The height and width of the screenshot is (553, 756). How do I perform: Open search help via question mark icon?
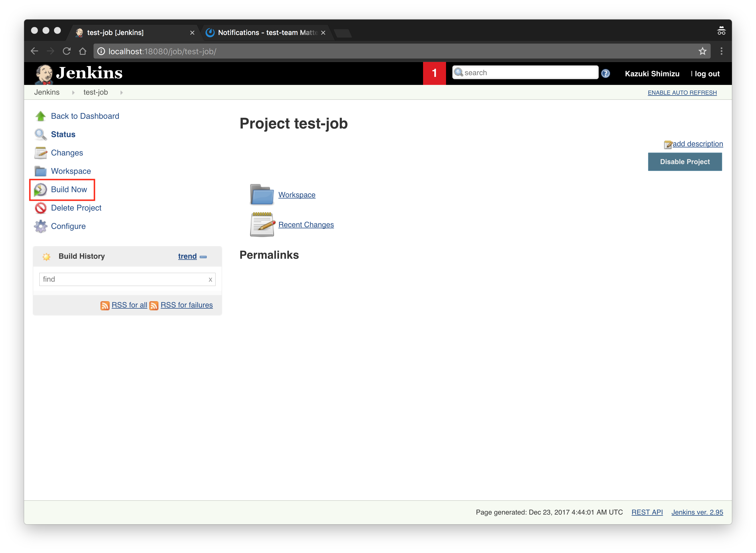605,73
